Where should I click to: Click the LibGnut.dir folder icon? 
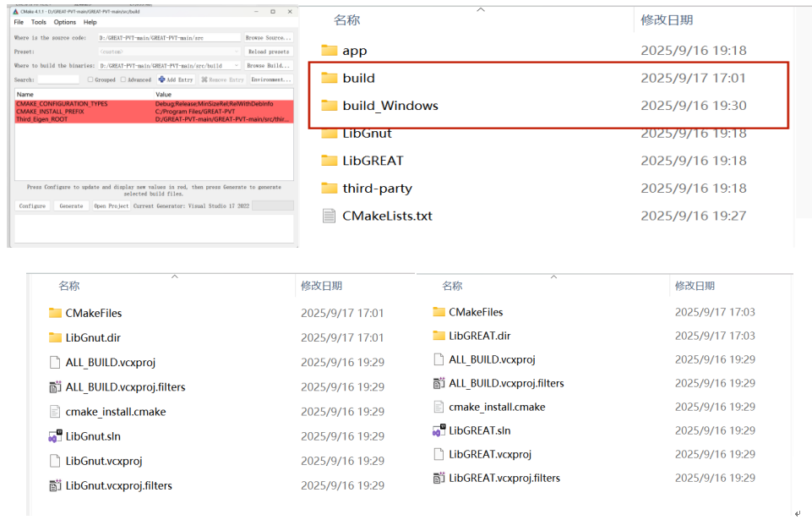tap(55, 337)
